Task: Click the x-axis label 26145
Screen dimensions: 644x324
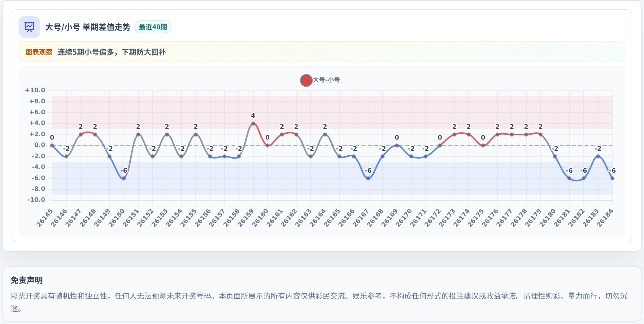Action: [x=45, y=218]
